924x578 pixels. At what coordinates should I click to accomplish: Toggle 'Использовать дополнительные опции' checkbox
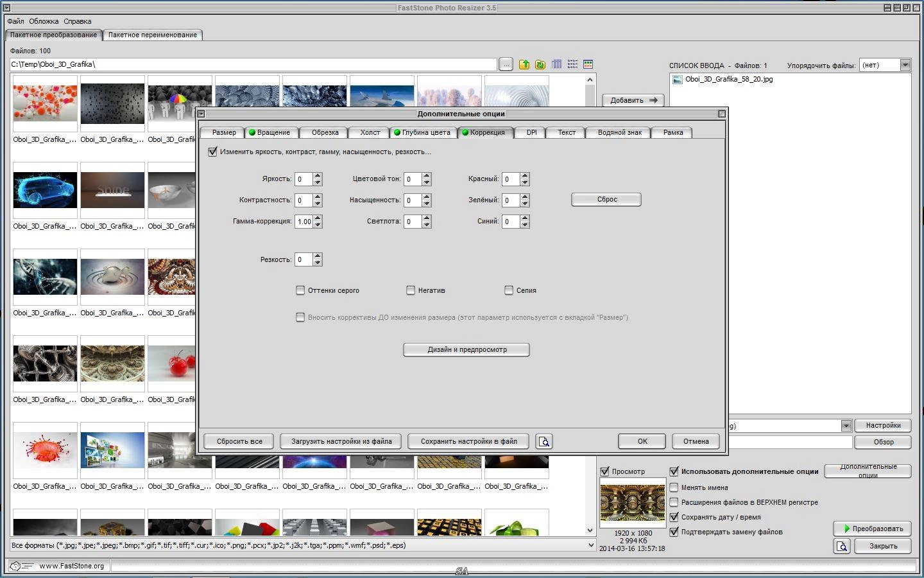click(x=674, y=471)
